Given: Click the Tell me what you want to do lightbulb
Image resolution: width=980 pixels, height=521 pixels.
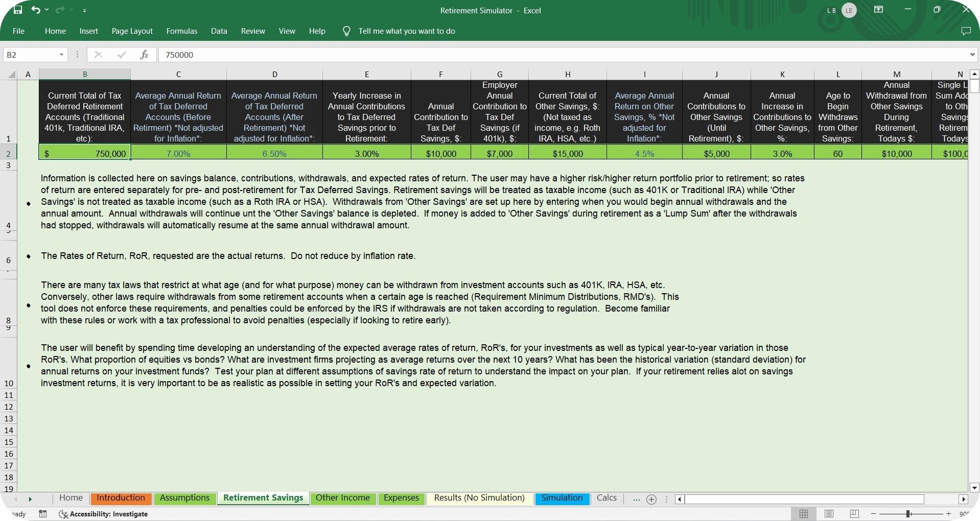Looking at the screenshot, I should (x=346, y=31).
